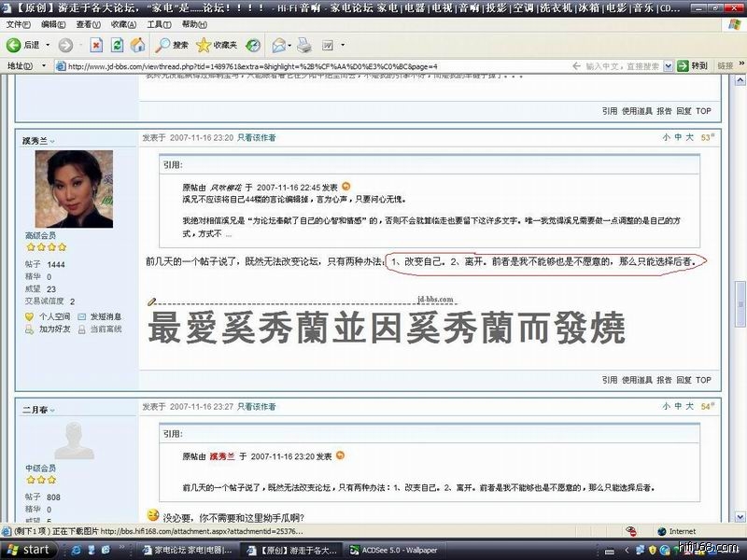Viewport: 747px width, 560px height.
Task: Go to browser Home page icon
Action: click(x=137, y=45)
